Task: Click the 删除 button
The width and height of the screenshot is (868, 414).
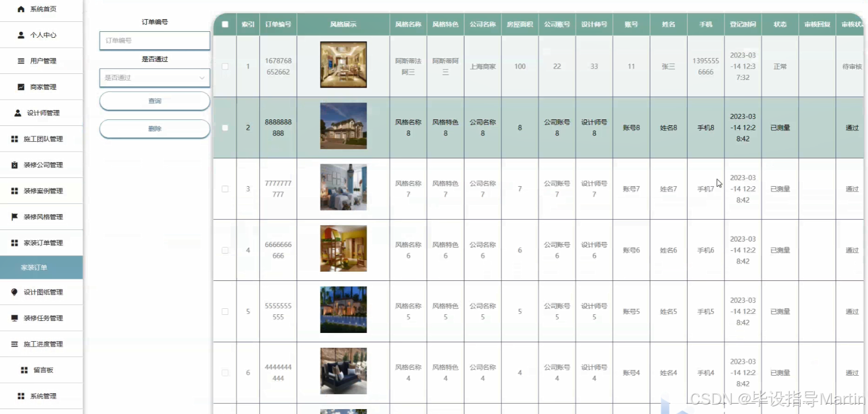Action: point(155,129)
